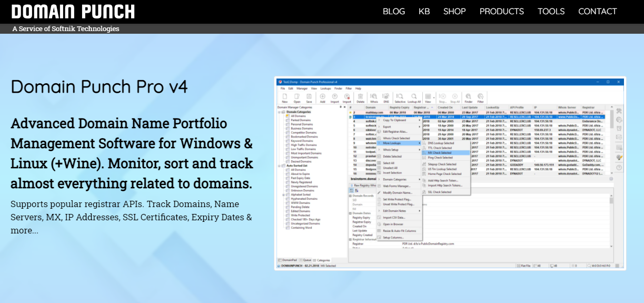Click the Add domains toolbar icon

pyautogui.click(x=322, y=98)
